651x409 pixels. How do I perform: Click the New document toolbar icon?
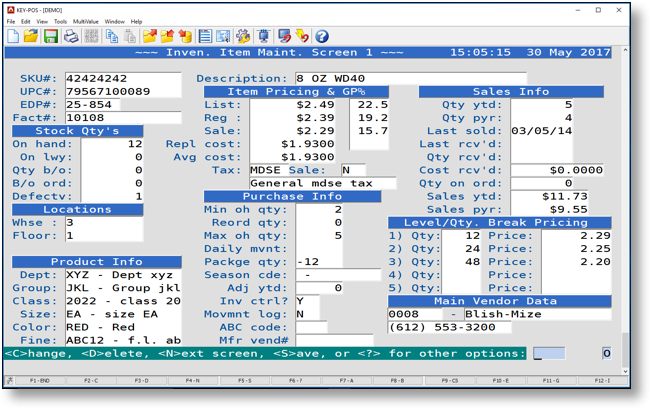pos(13,36)
